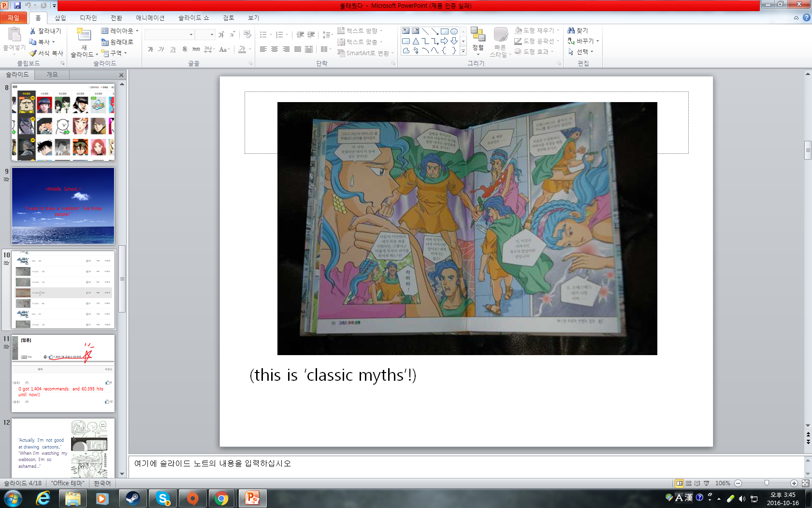Select the Format Painter (서식 복사) brush

pos(33,53)
